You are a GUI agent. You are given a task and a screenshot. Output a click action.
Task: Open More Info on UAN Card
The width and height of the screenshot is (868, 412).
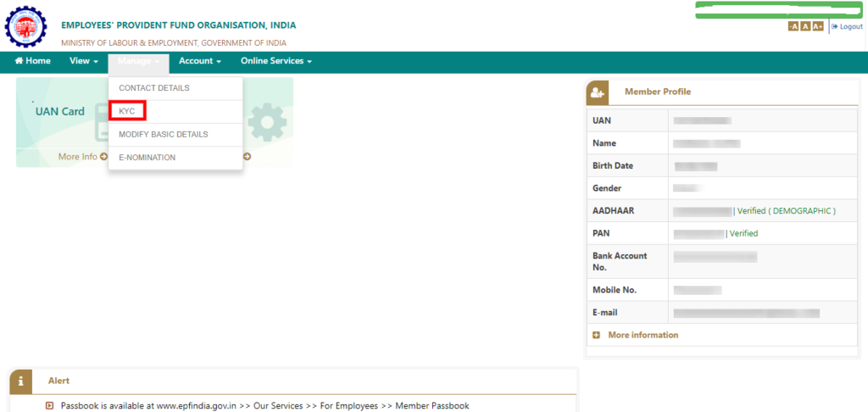(82, 157)
